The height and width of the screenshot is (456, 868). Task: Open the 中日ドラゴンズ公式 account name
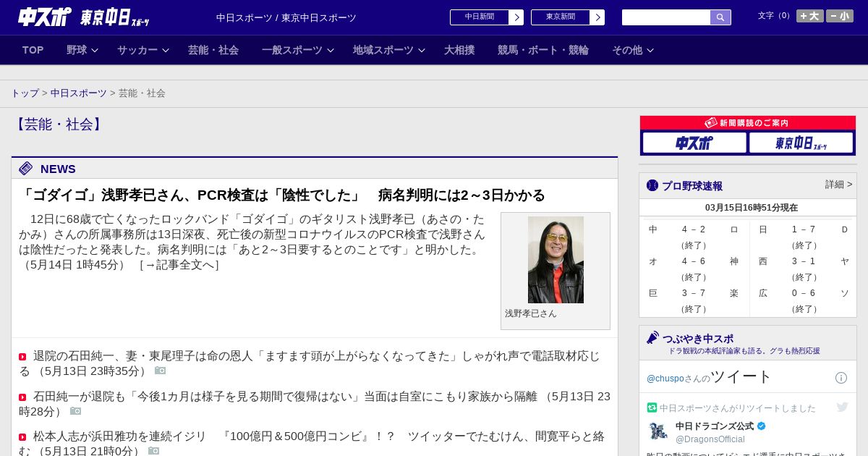[715, 426]
